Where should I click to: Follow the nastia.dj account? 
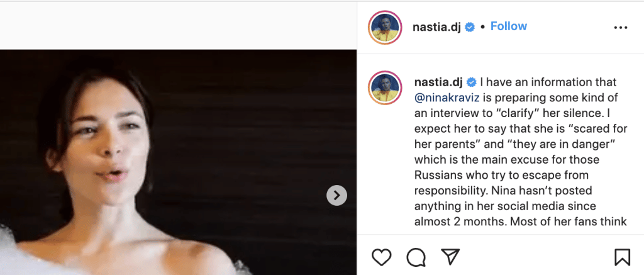[508, 26]
